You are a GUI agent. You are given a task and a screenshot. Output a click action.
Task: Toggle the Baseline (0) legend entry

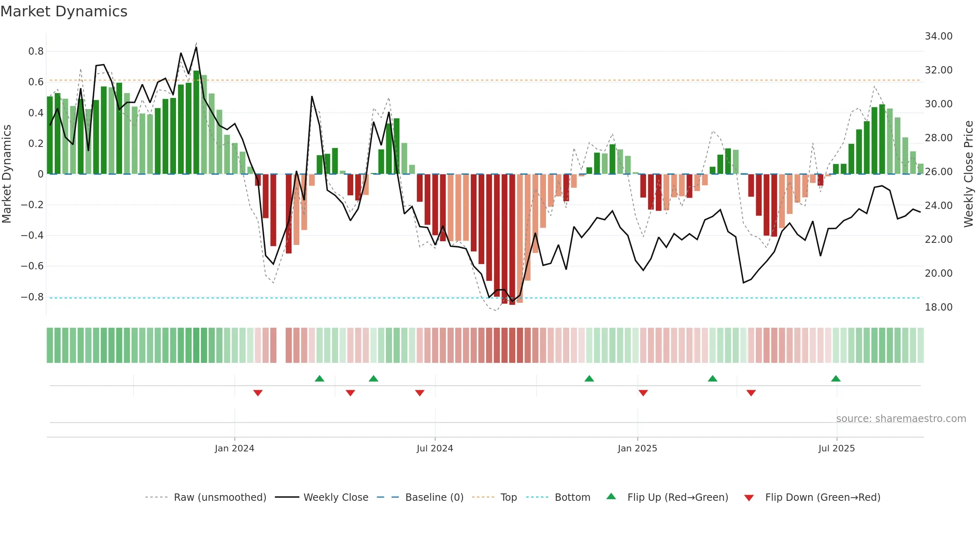420,497
